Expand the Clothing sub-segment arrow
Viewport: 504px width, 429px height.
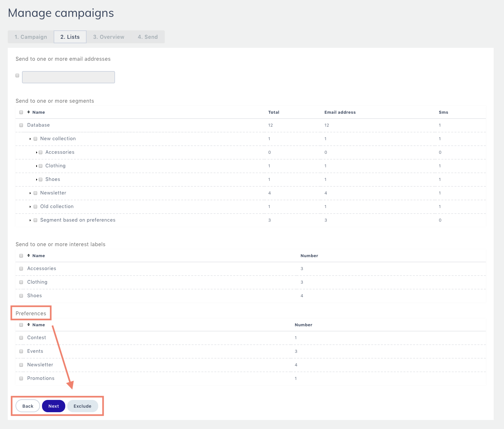pyautogui.click(x=37, y=166)
